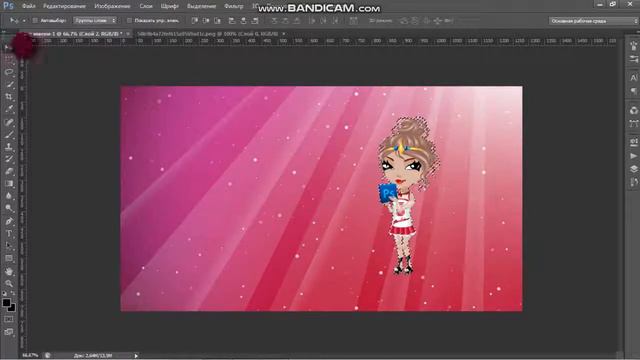This screenshot has height=360, width=640.
Task: Select the Crop tool
Action: tap(9, 97)
